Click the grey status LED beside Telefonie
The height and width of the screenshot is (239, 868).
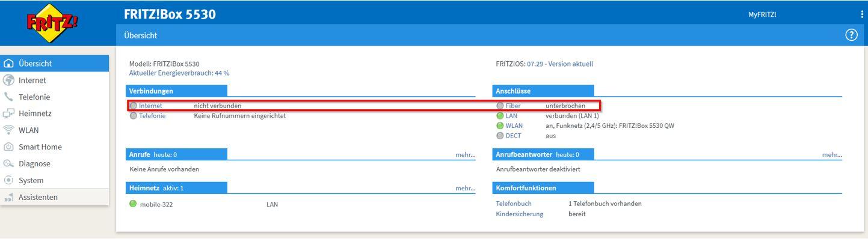click(x=134, y=116)
